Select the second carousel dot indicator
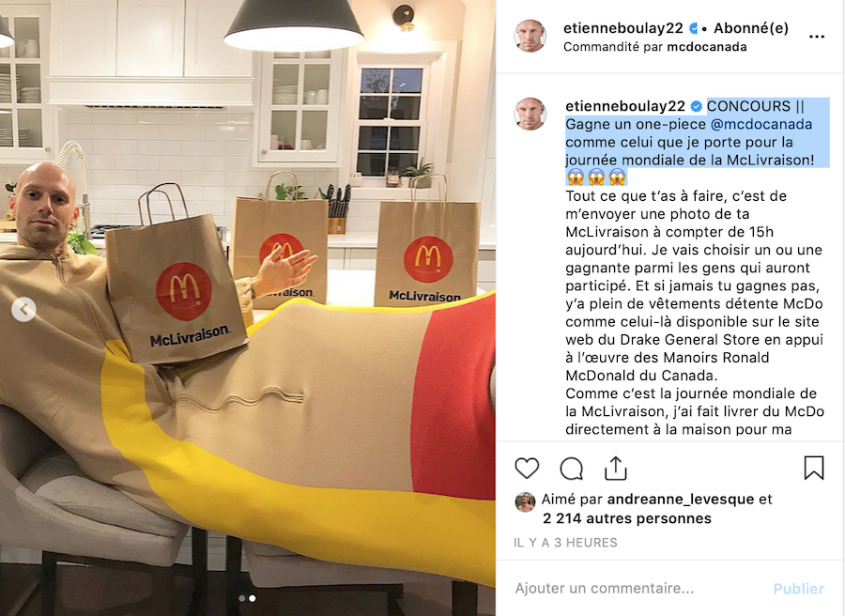The image size is (845, 616). click(253, 598)
